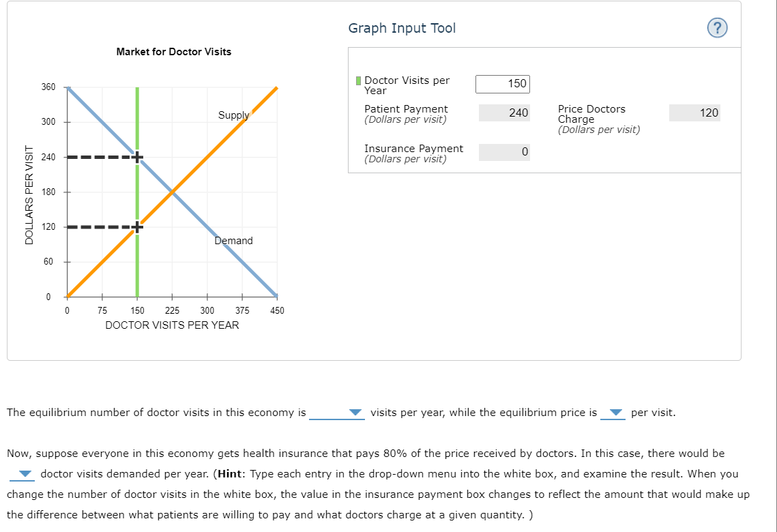Open the equilibrium price dropdown
This screenshot has width=777, height=532.
point(616,412)
